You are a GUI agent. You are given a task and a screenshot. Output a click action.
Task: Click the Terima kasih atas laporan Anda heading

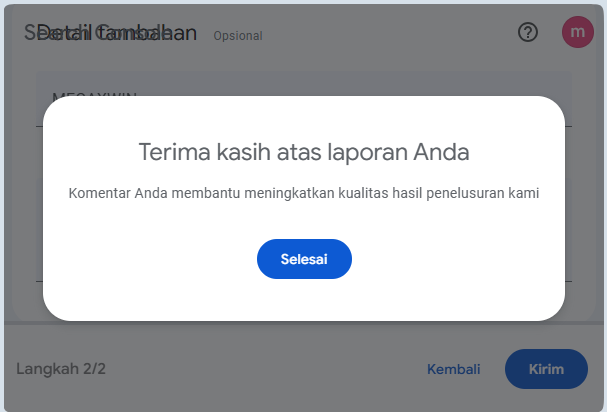point(304,152)
